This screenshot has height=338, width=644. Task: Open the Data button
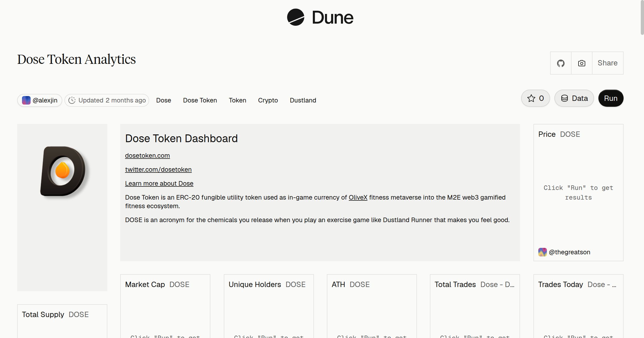(574, 98)
